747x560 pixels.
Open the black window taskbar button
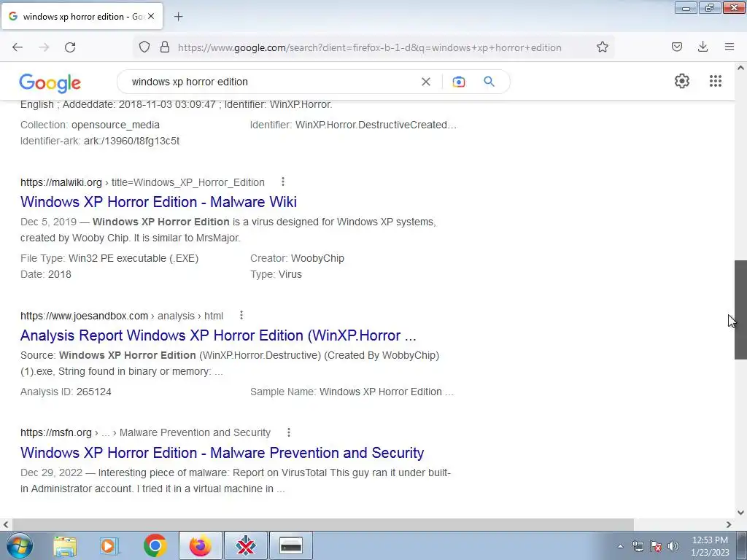[x=291, y=545]
